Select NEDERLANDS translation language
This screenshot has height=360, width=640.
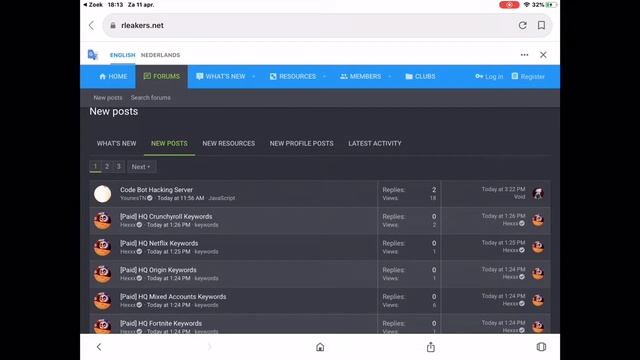[160, 55]
